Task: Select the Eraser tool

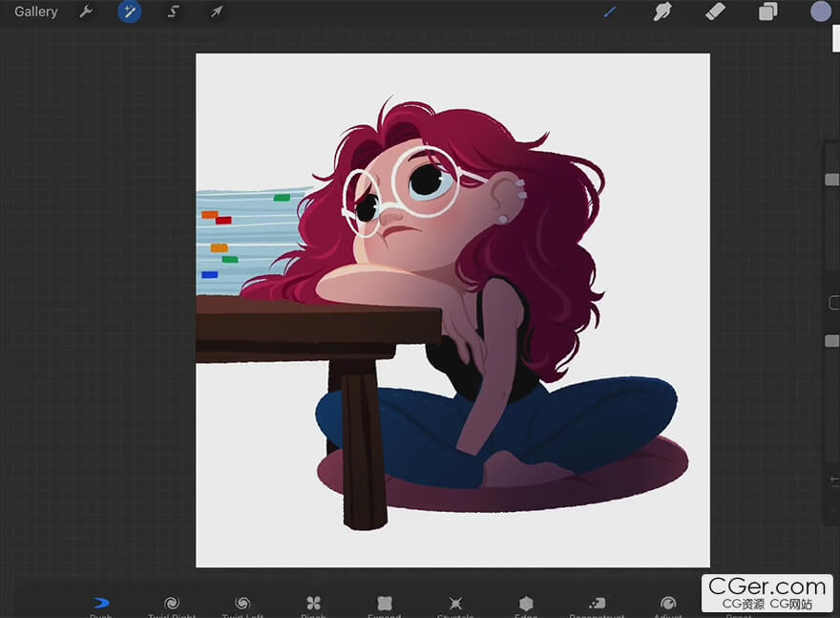Action: pos(715,11)
